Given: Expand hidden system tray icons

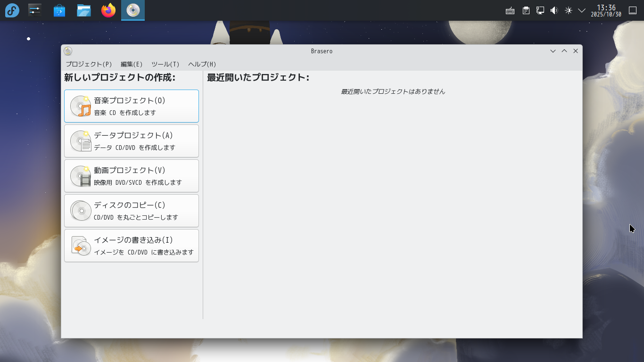Looking at the screenshot, I should pyautogui.click(x=582, y=10).
